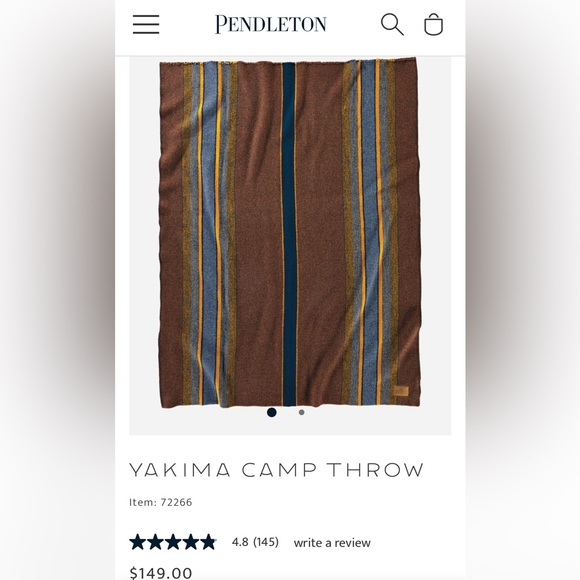
Task: Click the $149.00 price
Action: pyautogui.click(x=161, y=573)
